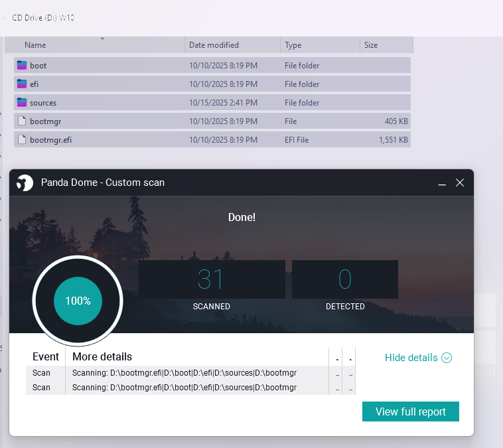The width and height of the screenshot is (503, 448).
Task: Click the boot folder icon
Action: (22, 65)
